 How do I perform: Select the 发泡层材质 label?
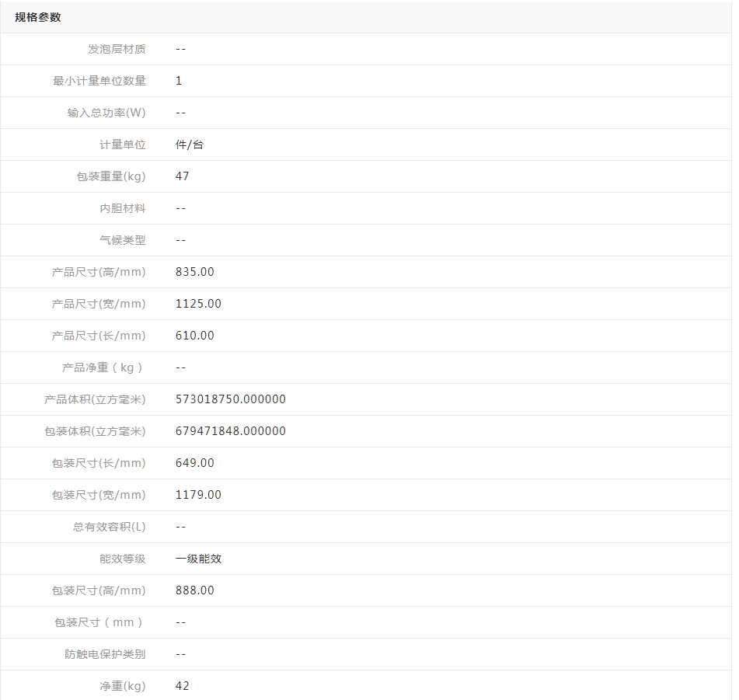click(x=117, y=49)
